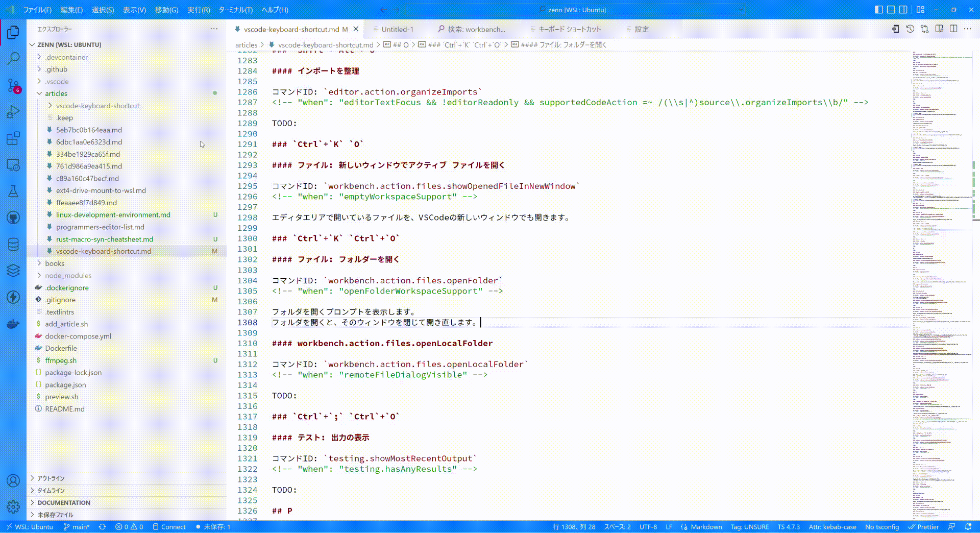
Task: Click the minimap on the editor's right
Action: point(942,285)
